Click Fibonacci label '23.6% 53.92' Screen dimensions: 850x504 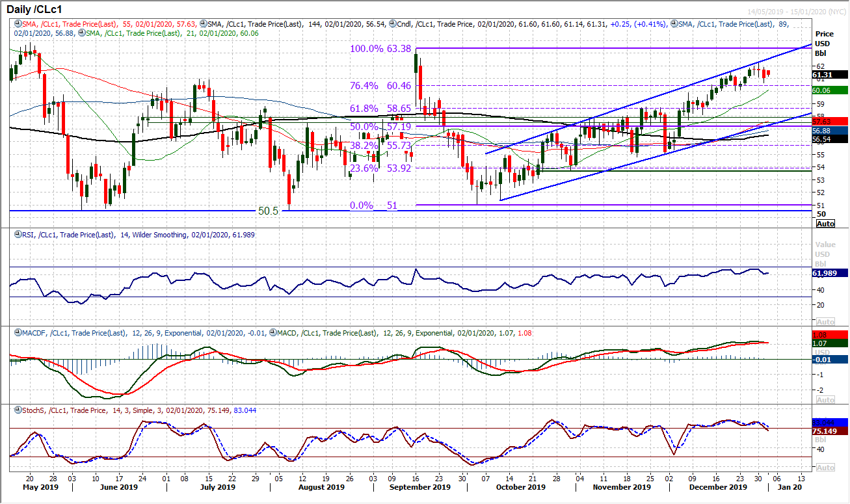(x=380, y=168)
